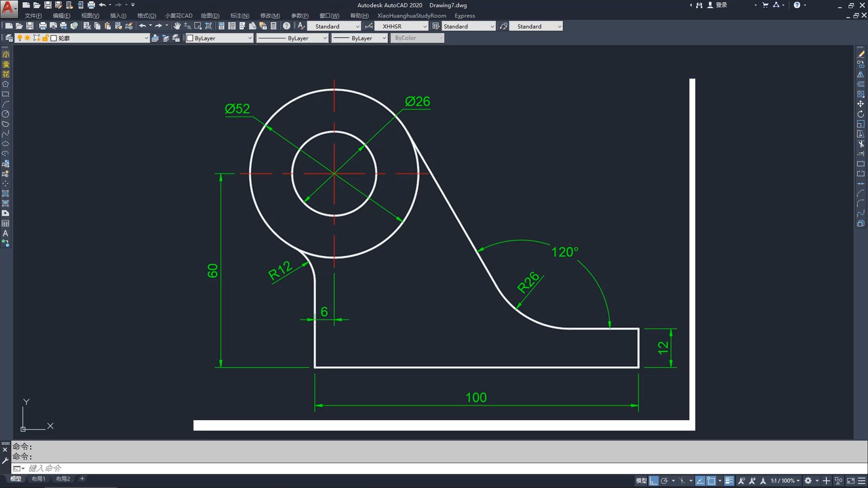The image size is (868, 488).
Task: Select the Erase tool in right toolbar
Action: [861, 54]
